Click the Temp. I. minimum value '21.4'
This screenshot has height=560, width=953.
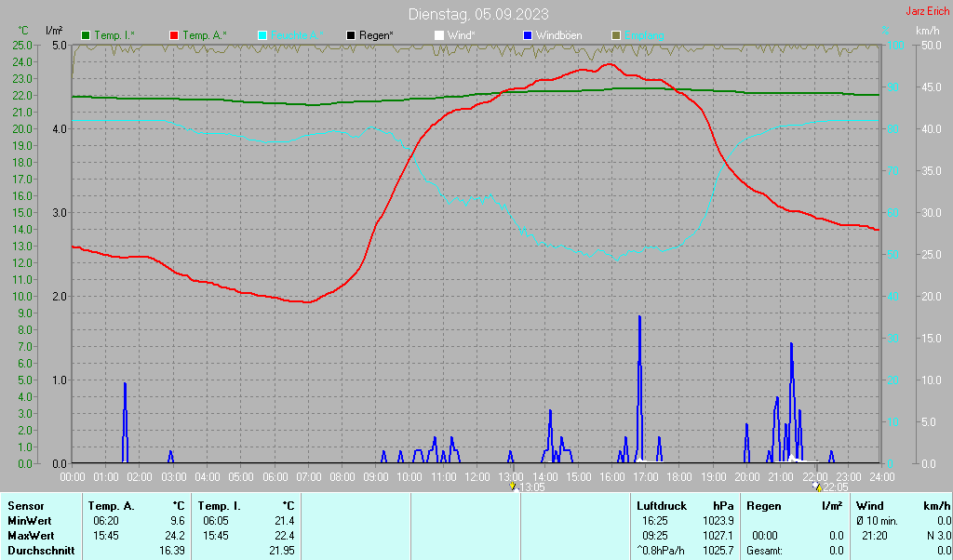pos(284,521)
